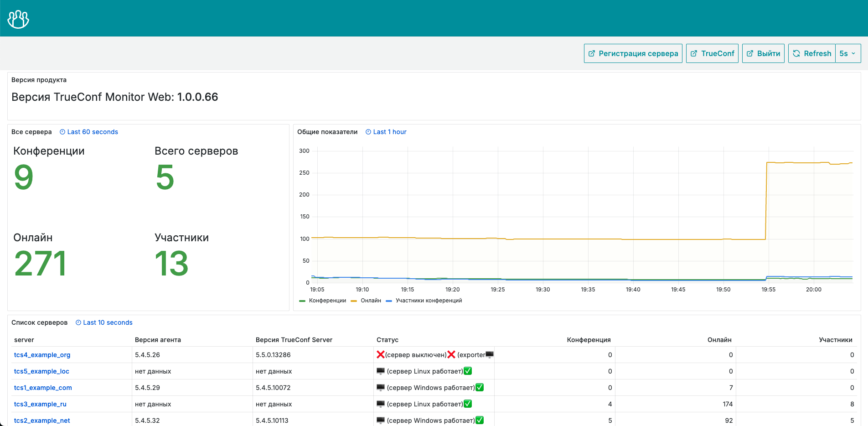Viewport: 868px width, 426px height.
Task: Click the green check in tcs1_example_com status
Action: point(480,387)
